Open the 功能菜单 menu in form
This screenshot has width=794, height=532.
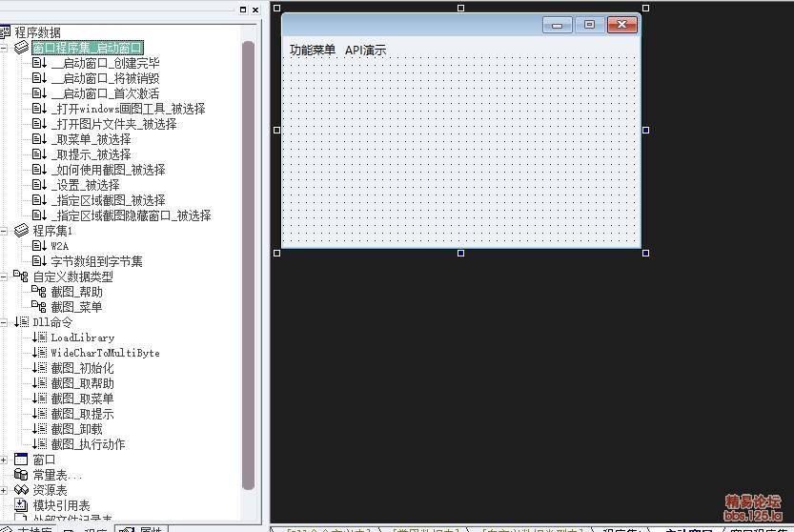pos(313,50)
